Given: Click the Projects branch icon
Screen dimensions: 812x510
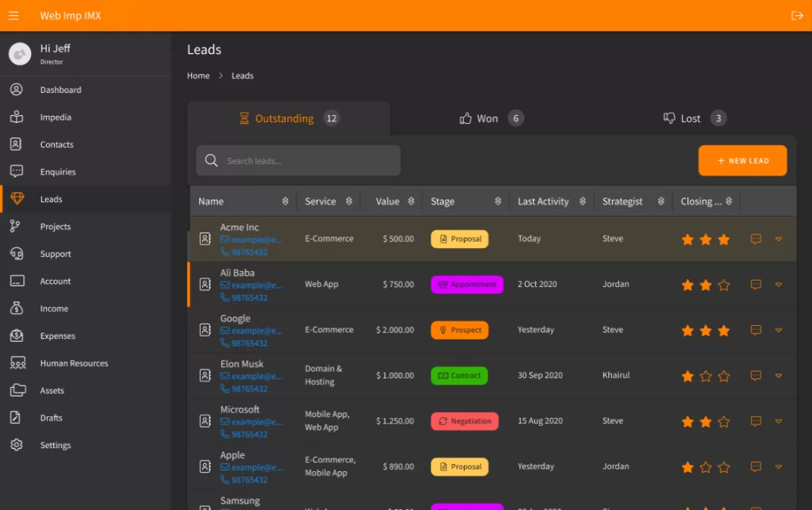Looking at the screenshot, I should coord(17,227).
